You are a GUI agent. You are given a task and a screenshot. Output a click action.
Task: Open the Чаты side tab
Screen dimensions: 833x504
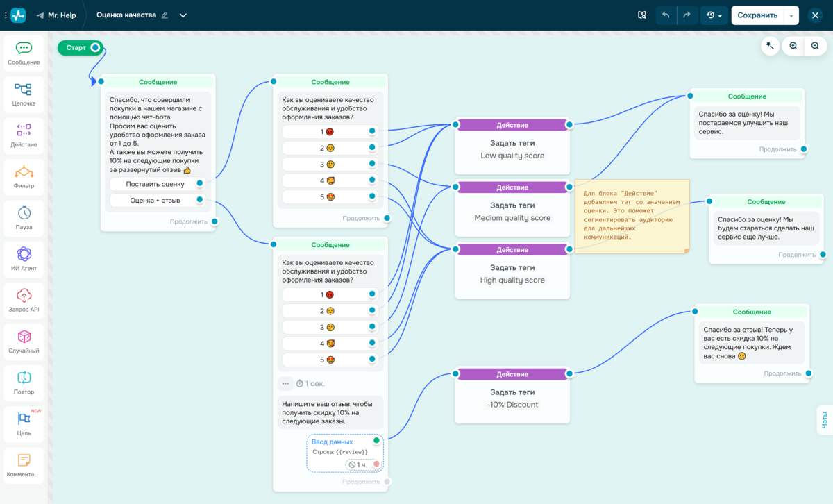(x=824, y=419)
